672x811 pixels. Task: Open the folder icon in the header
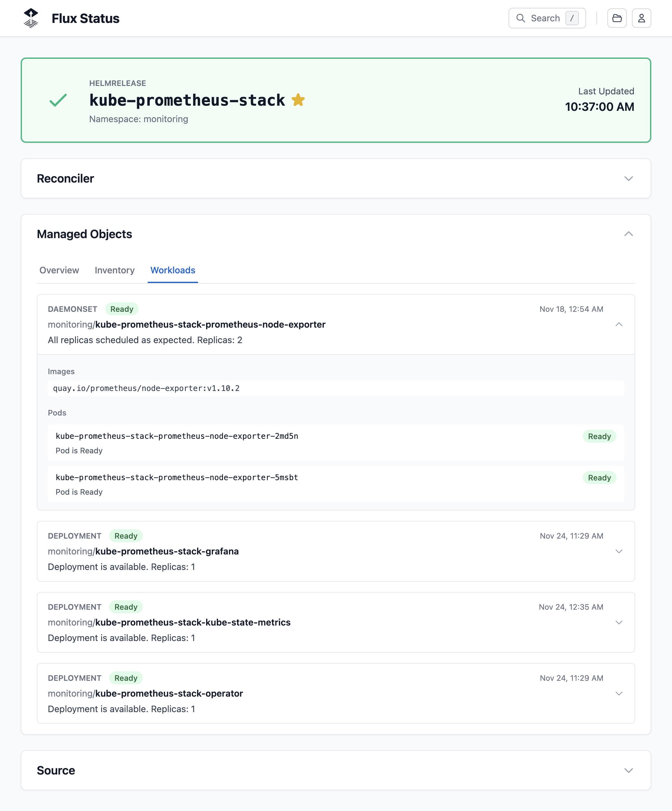tap(617, 18)
